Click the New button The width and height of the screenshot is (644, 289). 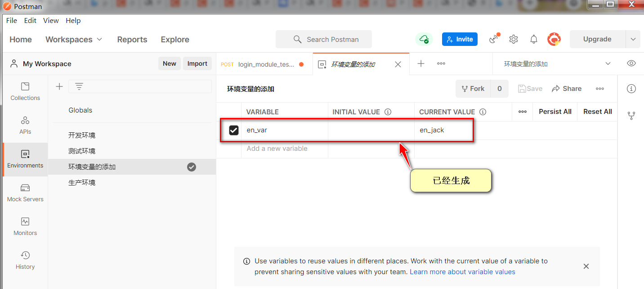170,63
